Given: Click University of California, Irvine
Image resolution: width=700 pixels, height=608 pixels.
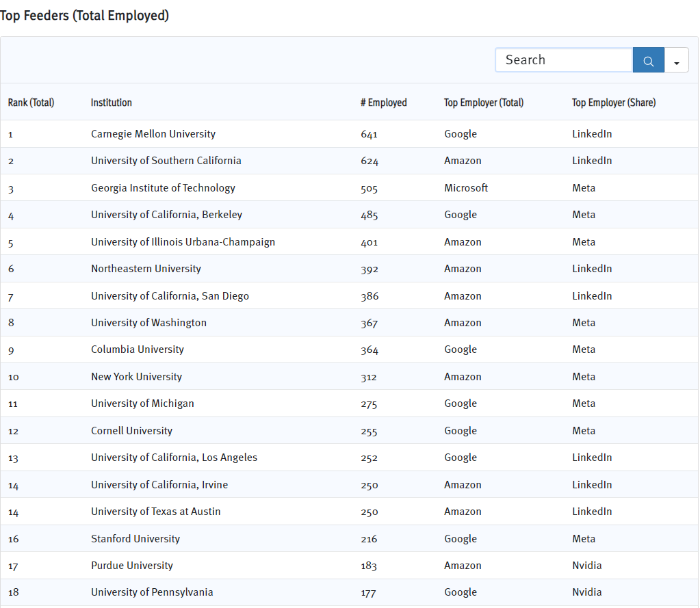Looking at the screenshot, I should click(159, 484).
